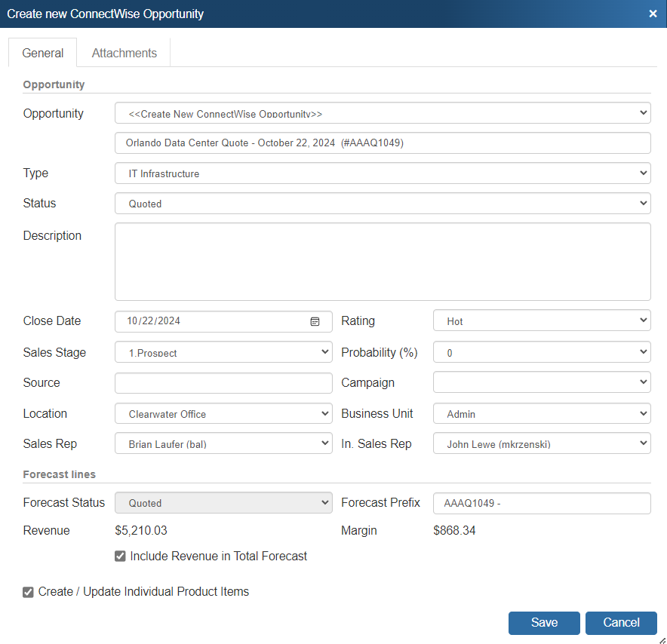Screen dimensions: 667x644
Task: Select the General tab
Action: 42,53
